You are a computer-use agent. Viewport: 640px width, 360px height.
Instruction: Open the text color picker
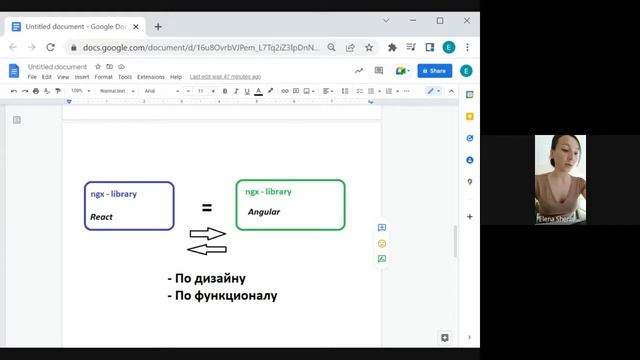coord(258,91)
